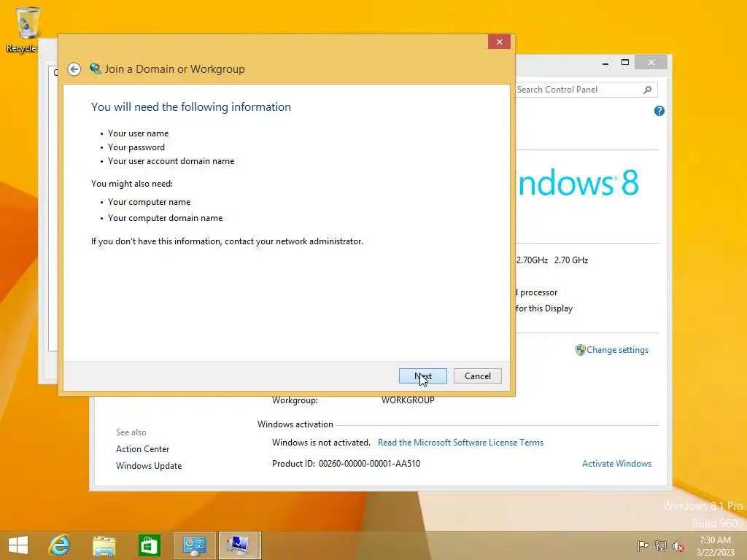Click 'Your user account domain name' bullet
The height and width of the screenshot is (560, 747).
click(171, 161)
